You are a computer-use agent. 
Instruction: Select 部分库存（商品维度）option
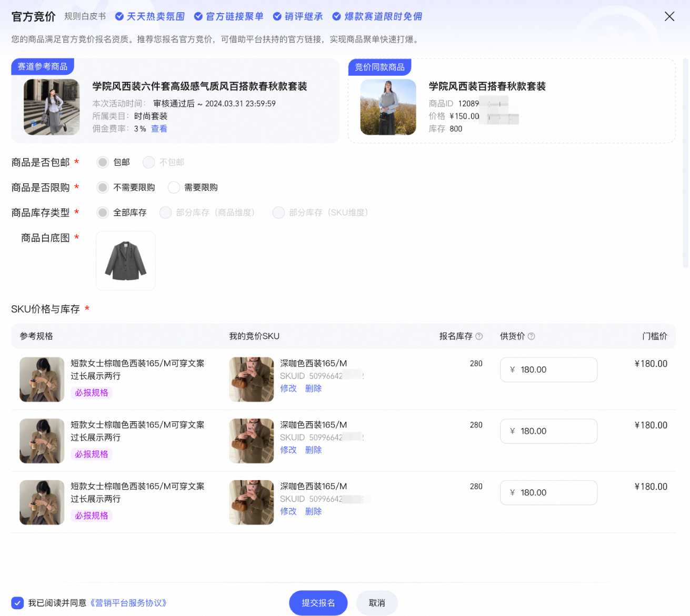[x=165, y=213]
